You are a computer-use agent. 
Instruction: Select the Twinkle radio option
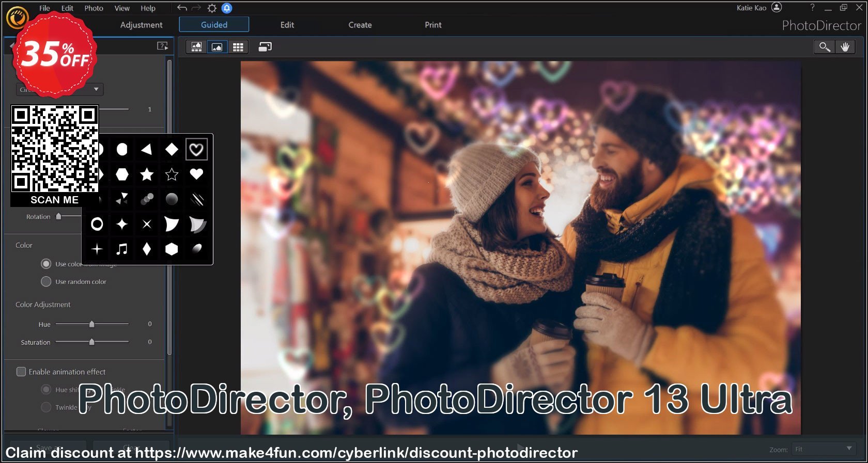(46, 407)
